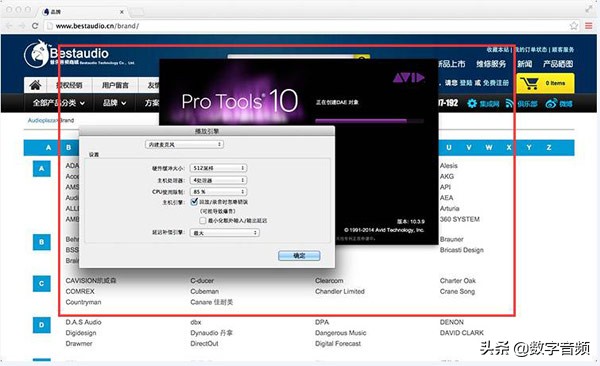Open the Clearcom brand link
The height and width of the screenshot is (366, 600).
pyautogui.click(x=329, y=281)
